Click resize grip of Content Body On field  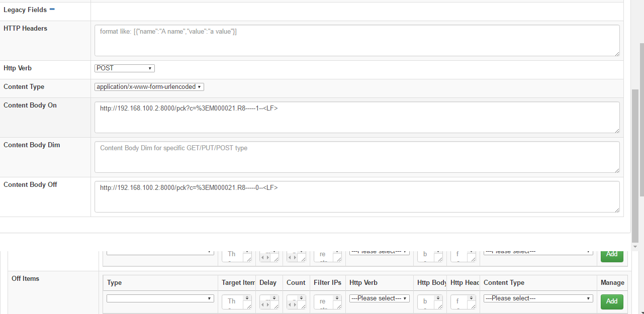point(616,130)
